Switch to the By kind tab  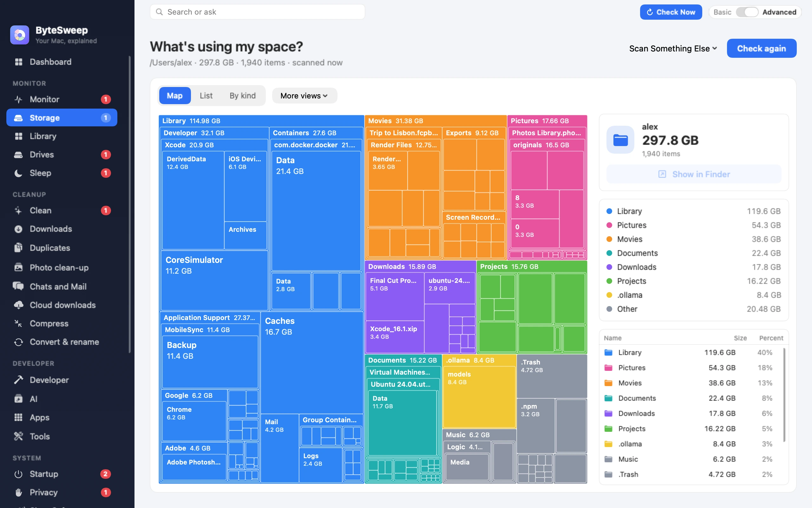click(243, 96)
